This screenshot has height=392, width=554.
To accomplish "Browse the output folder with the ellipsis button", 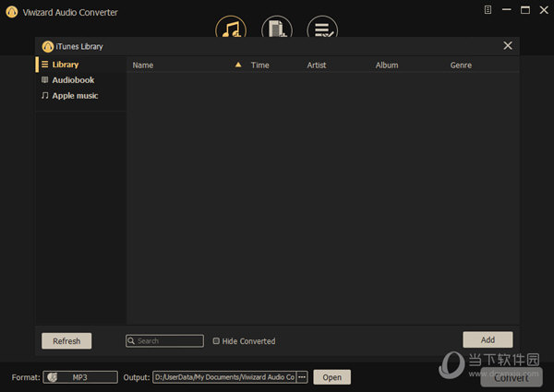I will 302,377.
